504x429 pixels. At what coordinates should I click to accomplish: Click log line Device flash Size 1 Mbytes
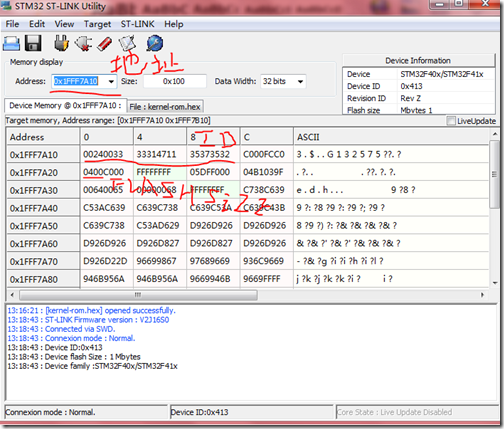(x=74, y=357)
